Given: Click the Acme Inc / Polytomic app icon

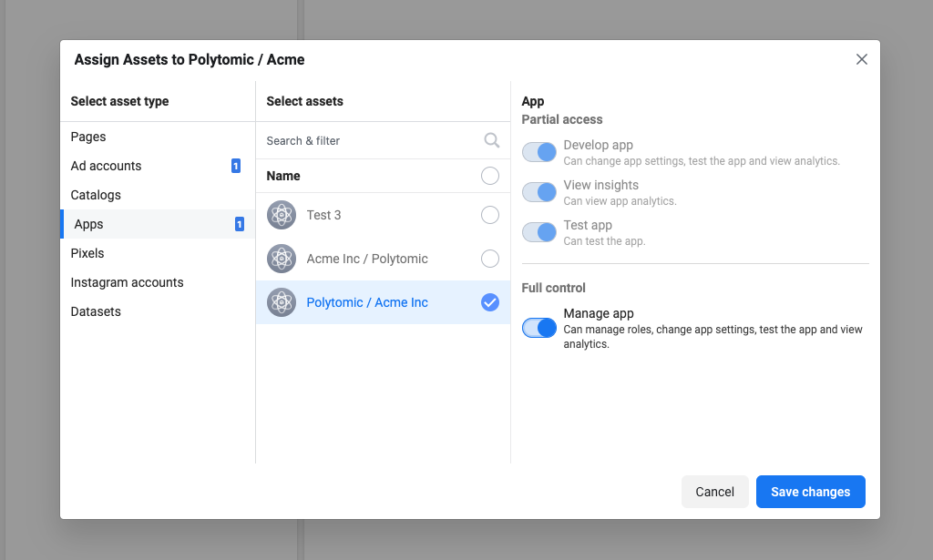Looking at the screenshot, I should click(x=282, y=259).
